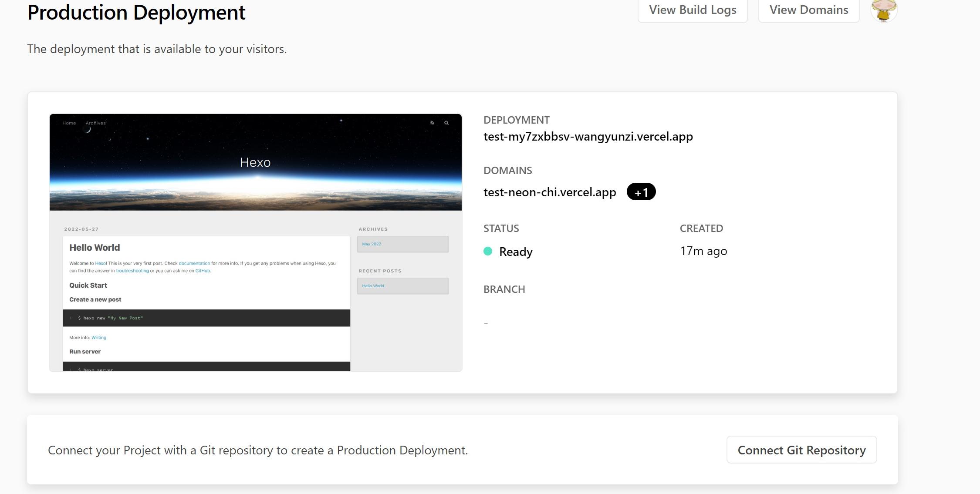Click the GitHub link in preview post
The width and height of the screenshot is (980, 494).
pyautogui.click(x=203, y=271)
